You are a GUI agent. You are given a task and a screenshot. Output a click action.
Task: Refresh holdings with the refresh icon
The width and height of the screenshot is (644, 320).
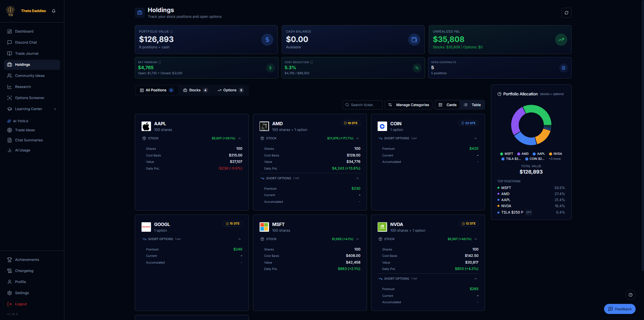click(x=567, y=13)
